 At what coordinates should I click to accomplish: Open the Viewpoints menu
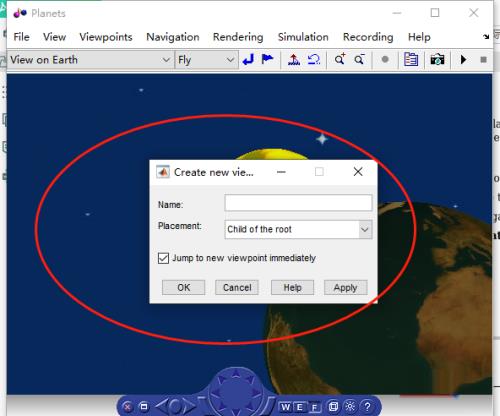(106, 37)
